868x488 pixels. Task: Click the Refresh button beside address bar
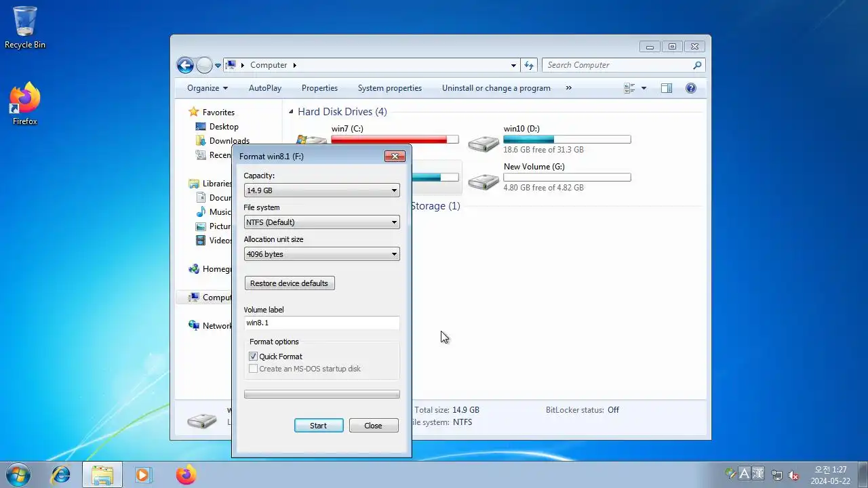pos(530,65)
